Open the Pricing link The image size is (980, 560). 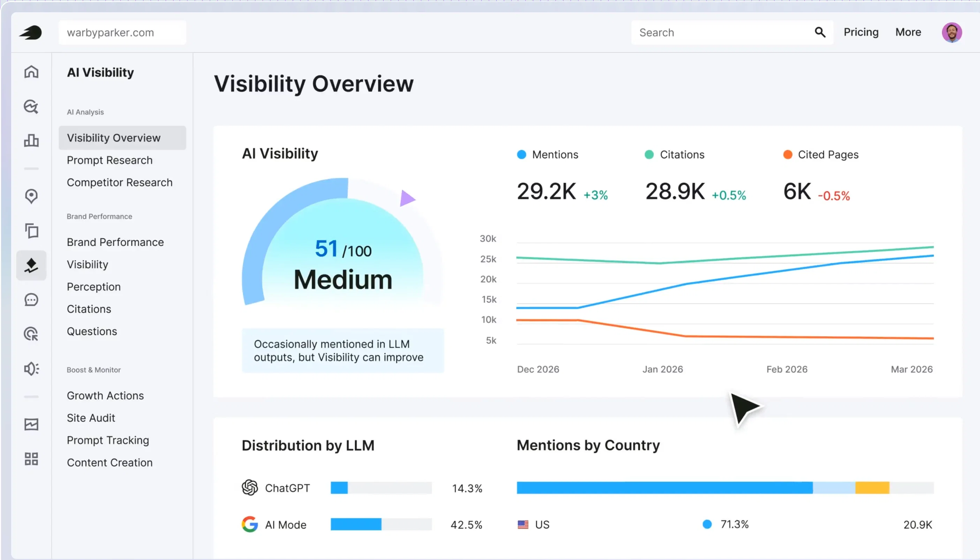(x=861, y=32)
